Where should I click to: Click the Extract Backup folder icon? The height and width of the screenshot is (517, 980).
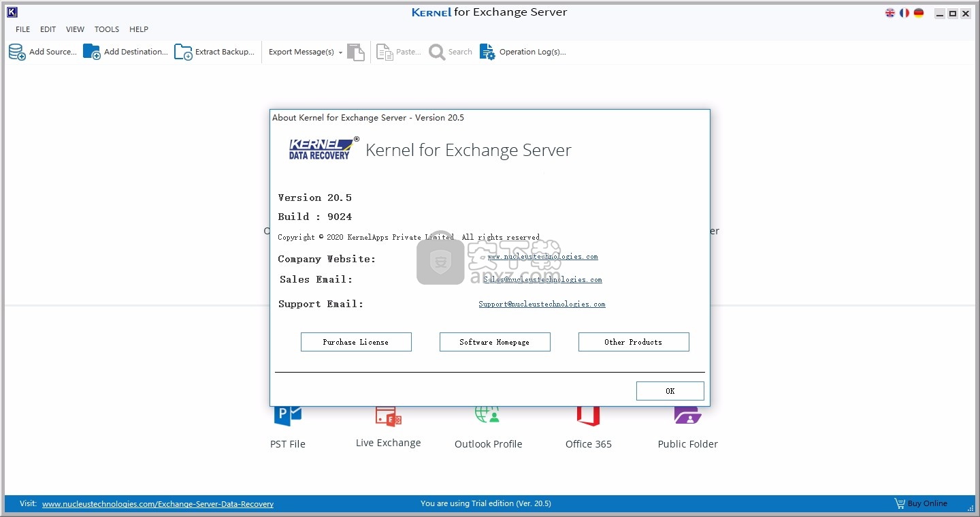(x=183, y=52)
